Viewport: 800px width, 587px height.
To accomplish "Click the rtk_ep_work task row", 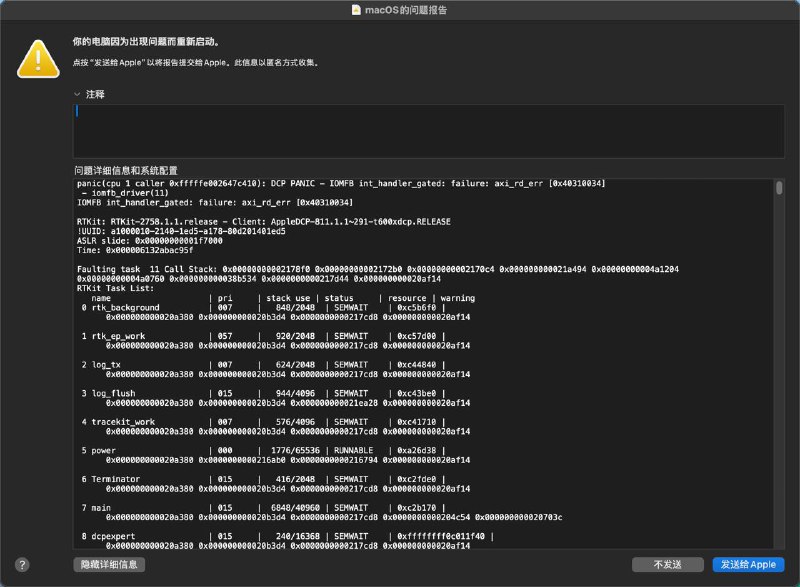I will point(263,336).
